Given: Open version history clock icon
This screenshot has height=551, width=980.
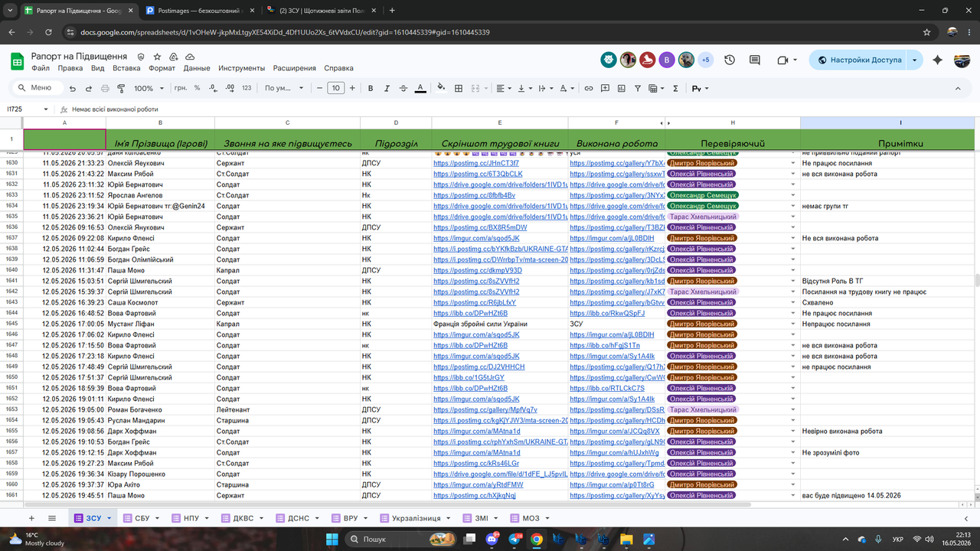Looking at the screenshot, I should (730, 60).
